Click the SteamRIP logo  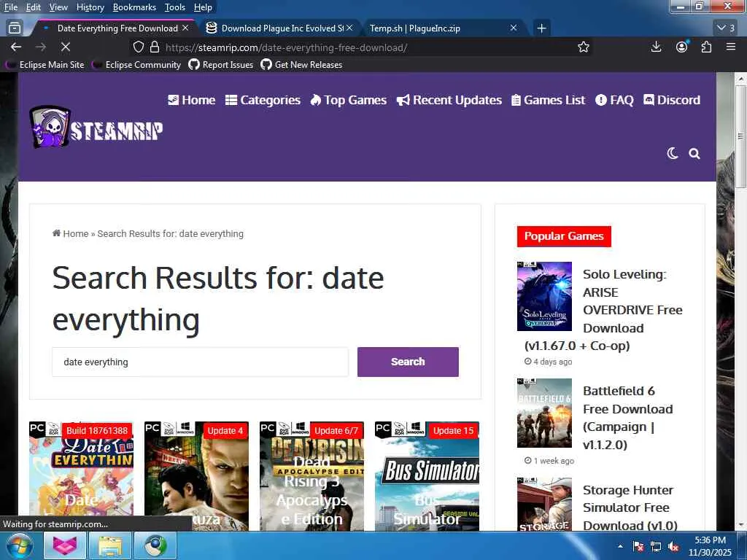click(x=96, y=127)
